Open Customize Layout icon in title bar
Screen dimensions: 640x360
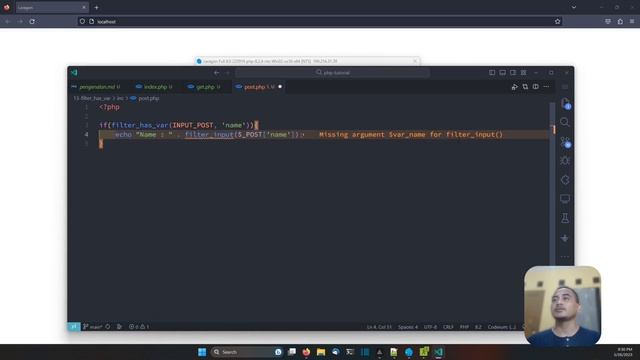pyautogui.click(x=523, y=73)
